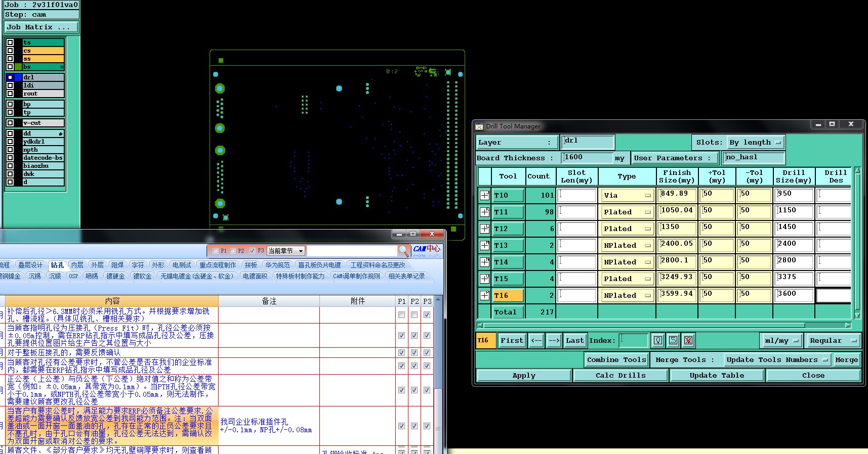868x454 pixels.
Task: Toggle display square for ts layer
Action: [10, 42]
